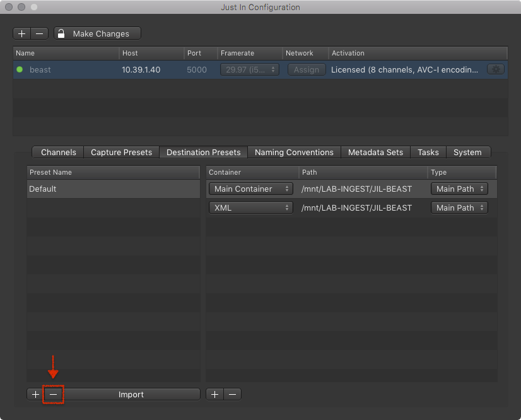Image resolution: width=521 pixels, height=420 pixels.
Task: Remove the selected server with the top minus button
Action: click(x=40, y=33)
